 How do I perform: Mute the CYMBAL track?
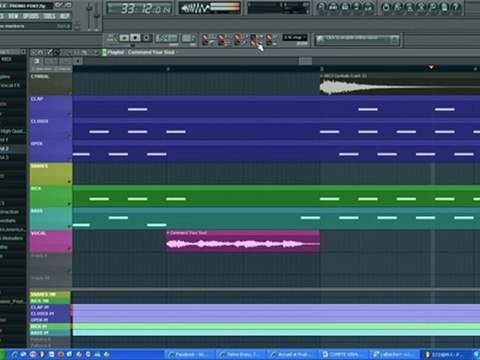coord(69,92)
